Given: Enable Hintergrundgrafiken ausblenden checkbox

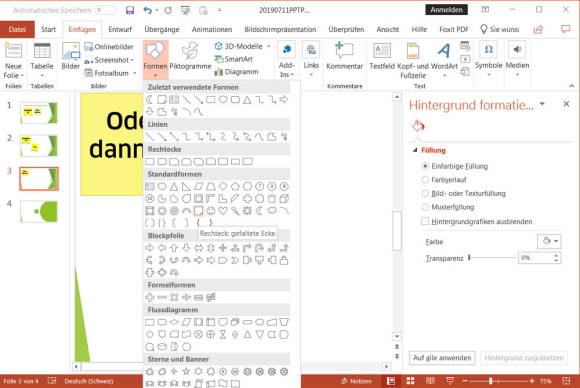Looking at the screenshot, I should click(425, 221).
